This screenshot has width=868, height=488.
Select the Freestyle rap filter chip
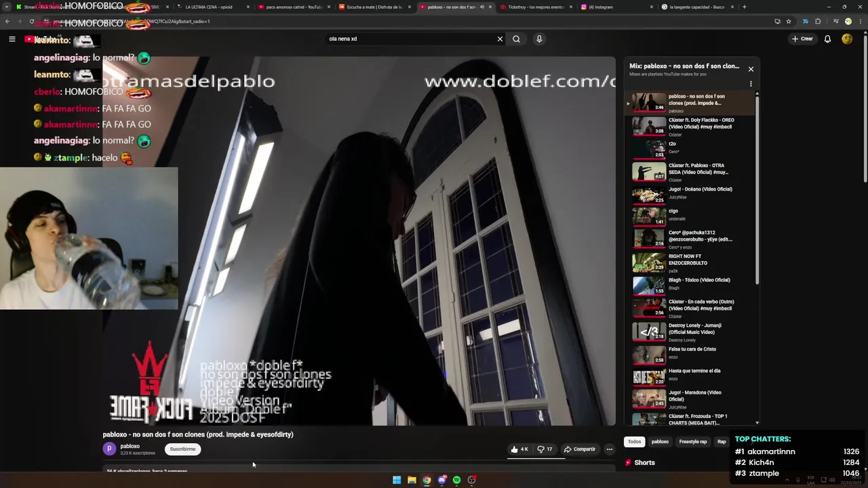click(693, 441)
